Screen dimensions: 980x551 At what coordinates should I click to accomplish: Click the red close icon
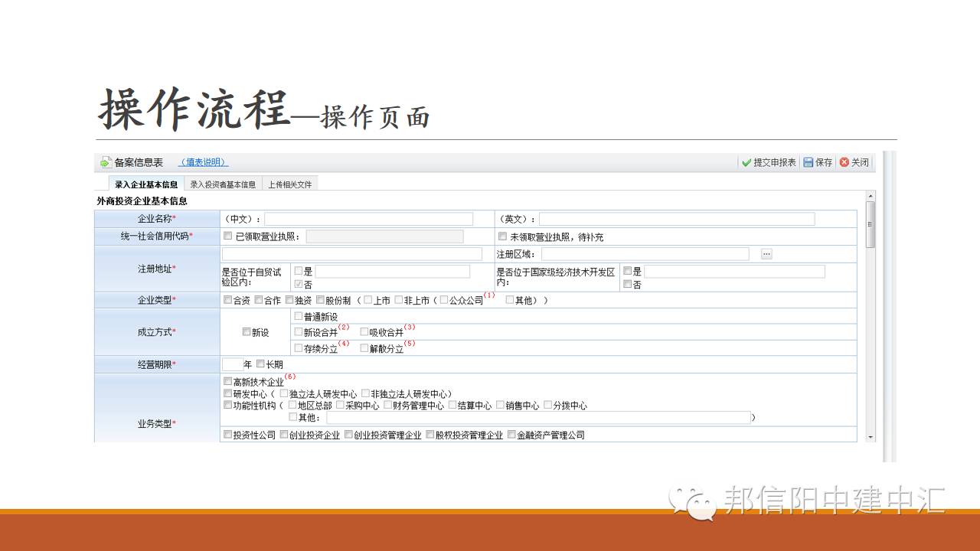844,162
